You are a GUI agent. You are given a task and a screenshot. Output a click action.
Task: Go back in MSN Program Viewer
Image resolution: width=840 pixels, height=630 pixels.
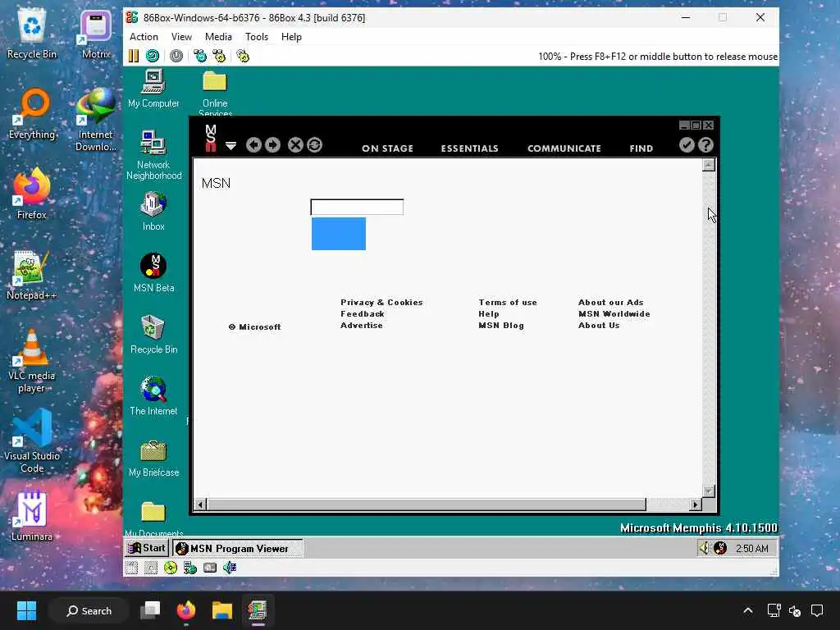[x=254, y=144]
